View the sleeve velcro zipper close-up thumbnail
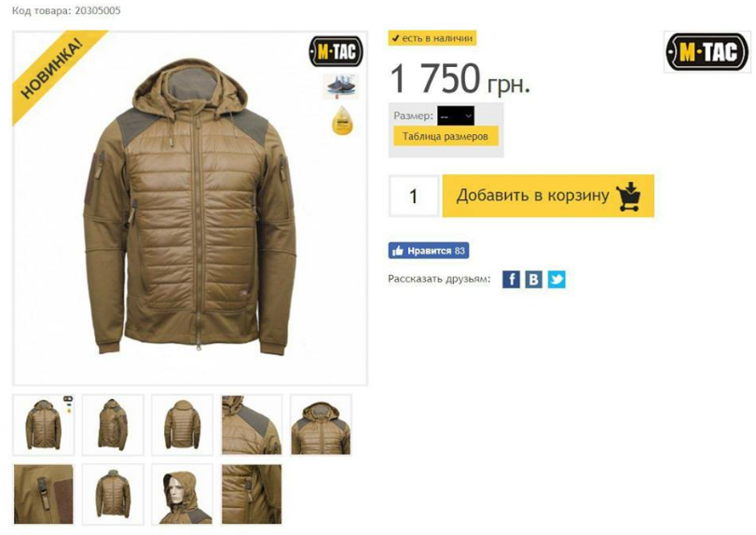756x535 pixels. 44,494
